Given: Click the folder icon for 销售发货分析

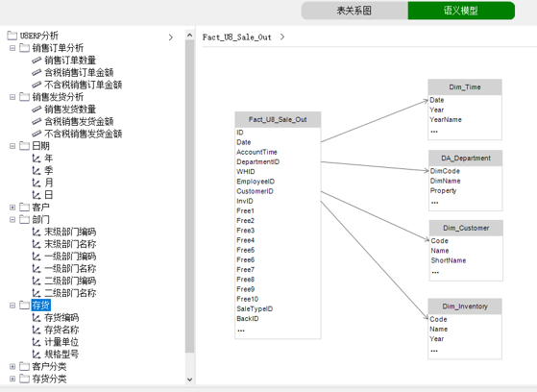Looking at the screenshot, I should coord(24,97).
